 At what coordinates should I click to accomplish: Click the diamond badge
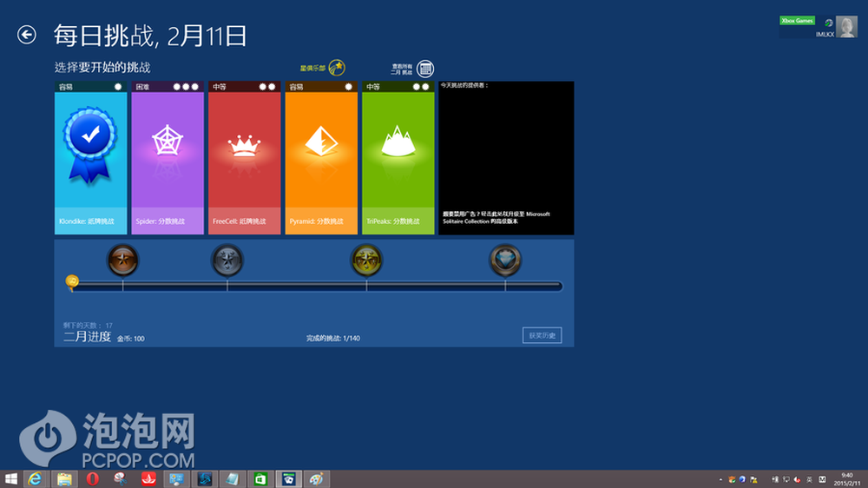pos(505,260)
